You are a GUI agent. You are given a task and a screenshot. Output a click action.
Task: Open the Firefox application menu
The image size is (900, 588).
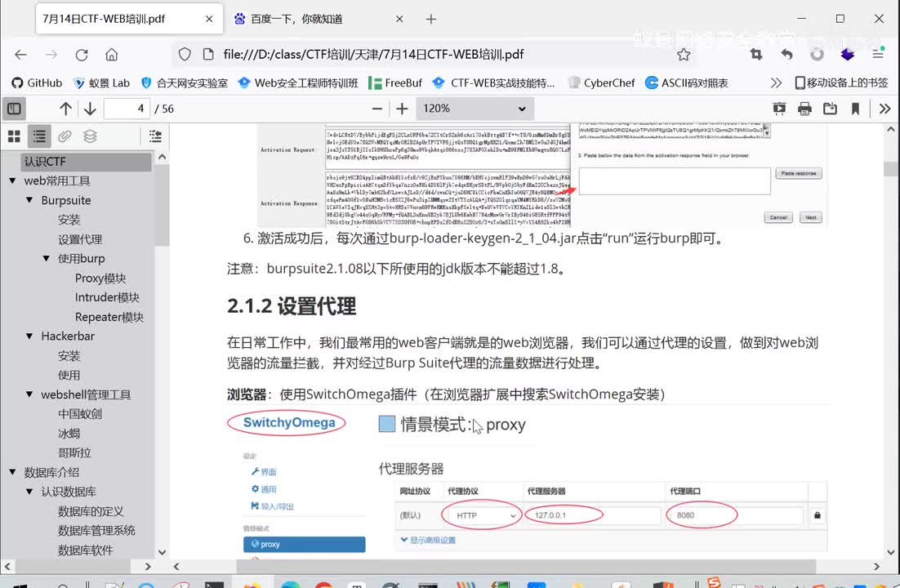pos(878,54)
